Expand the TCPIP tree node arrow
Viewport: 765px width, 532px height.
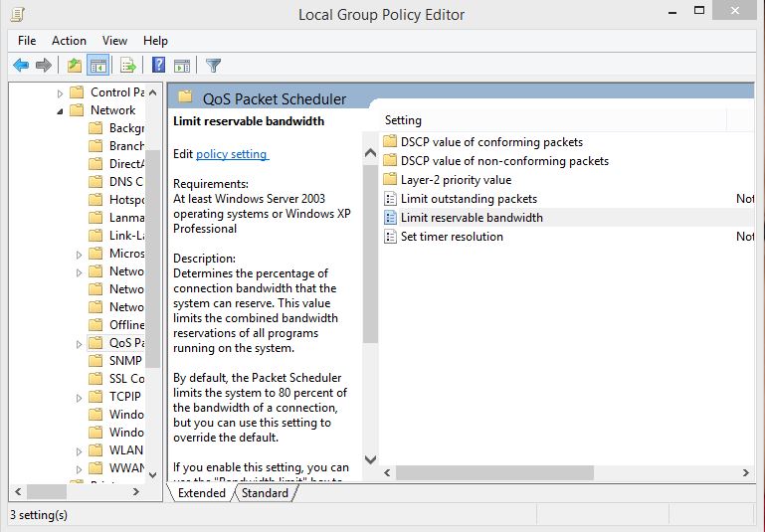point(79,398)
